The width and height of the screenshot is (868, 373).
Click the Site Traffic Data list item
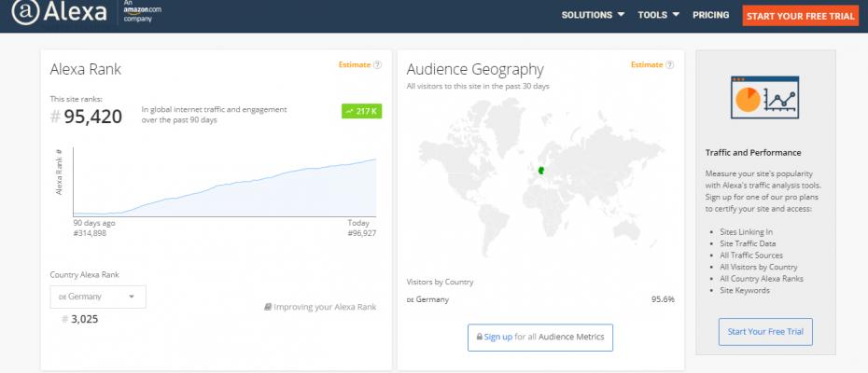(748, 243)
